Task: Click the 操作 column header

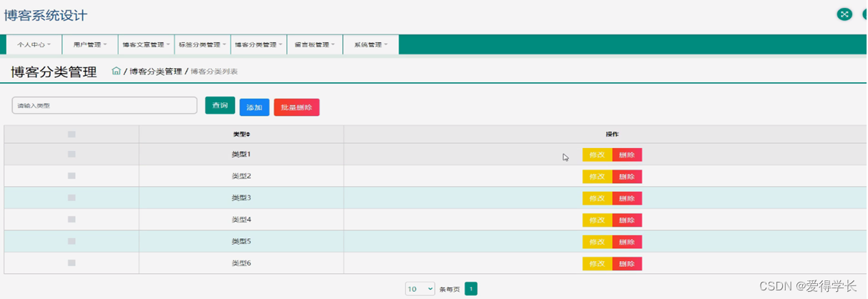Action: (612, 134)
